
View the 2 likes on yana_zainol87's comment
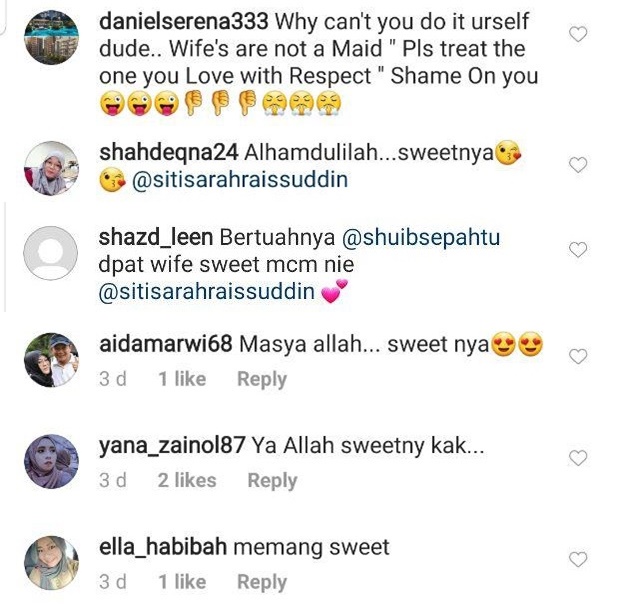[x=187, y=480]
